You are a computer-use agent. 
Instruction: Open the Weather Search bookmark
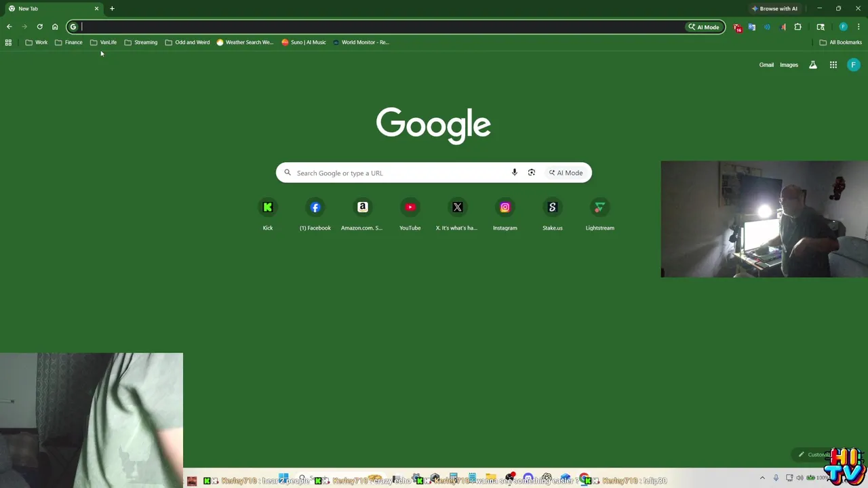[x=245, y=42]
